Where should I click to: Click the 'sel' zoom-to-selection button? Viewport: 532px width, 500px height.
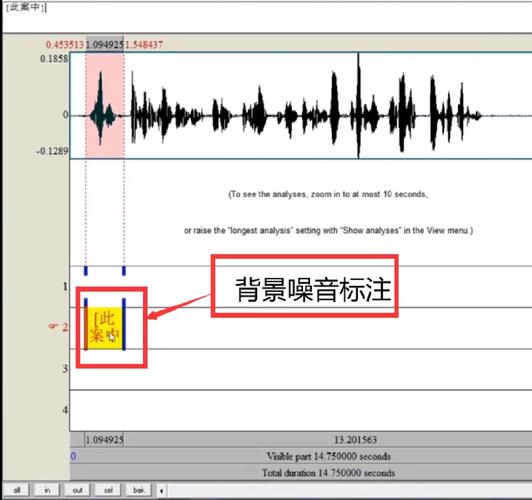coord(108,490)
